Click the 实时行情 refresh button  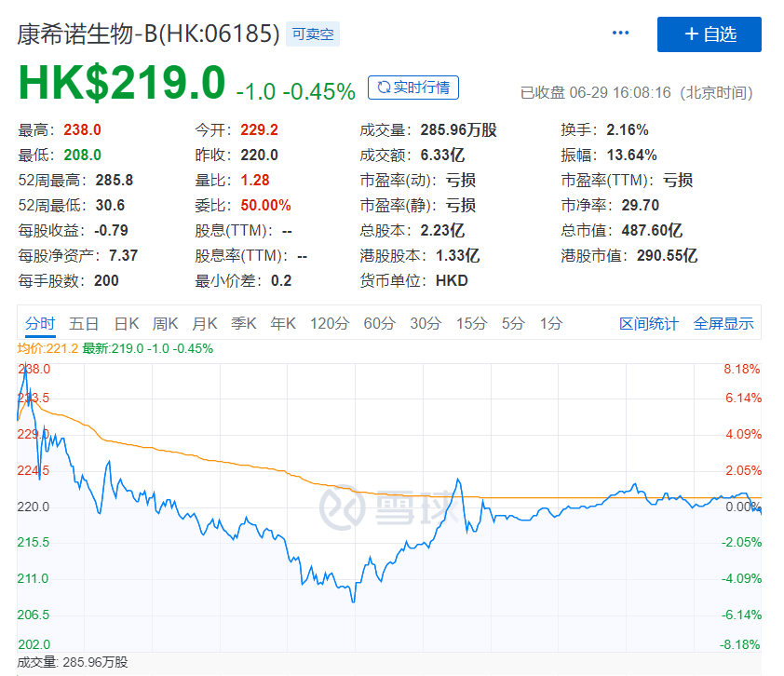point(413,88)
